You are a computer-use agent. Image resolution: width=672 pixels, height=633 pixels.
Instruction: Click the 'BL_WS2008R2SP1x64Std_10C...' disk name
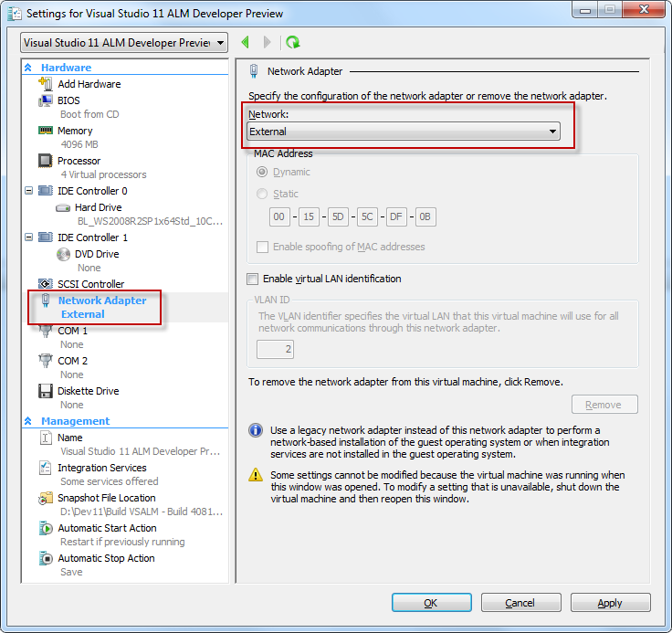150,221
